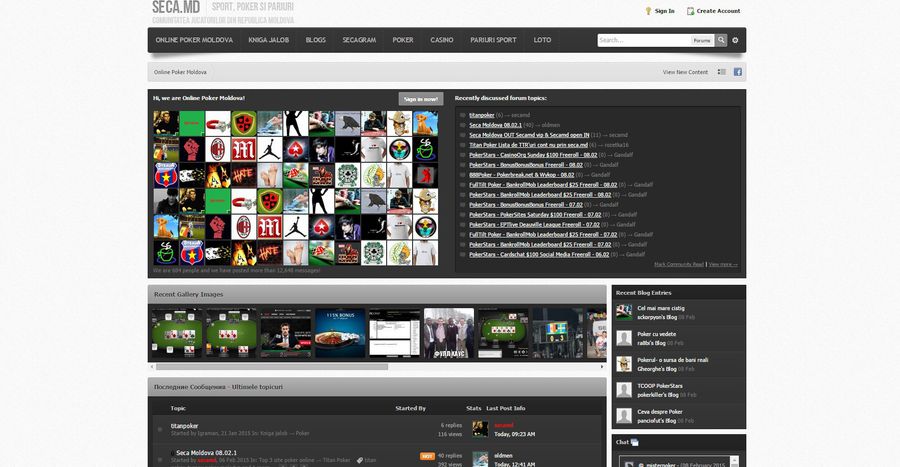
Task: Open Titan Poker Lista de TTR'uri topic
Action: point(529,145)
